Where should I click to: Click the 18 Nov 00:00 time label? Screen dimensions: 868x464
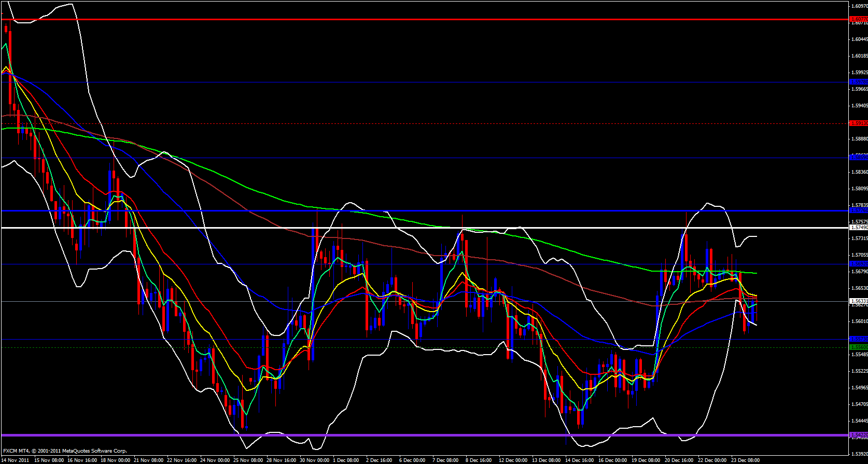(x=116, y=460)
